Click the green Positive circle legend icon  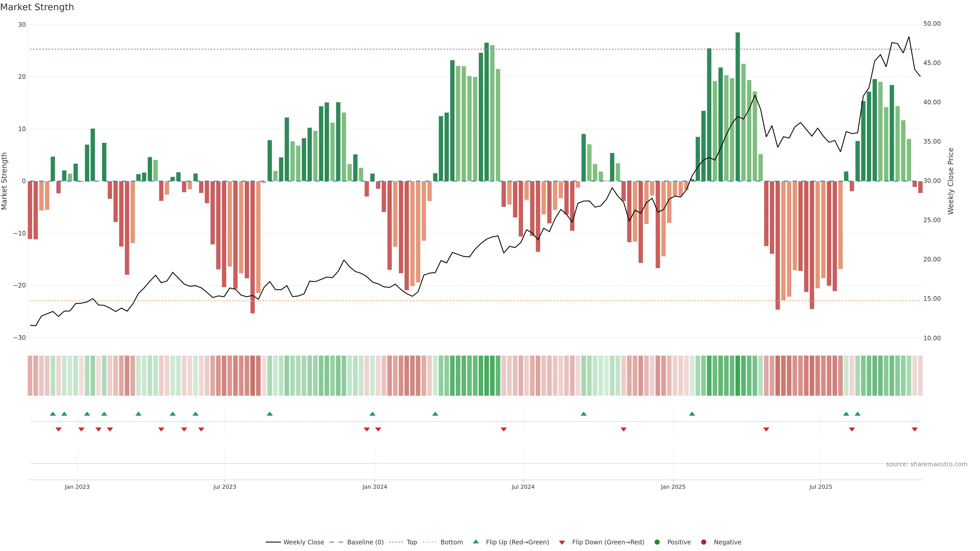[657, 542]
